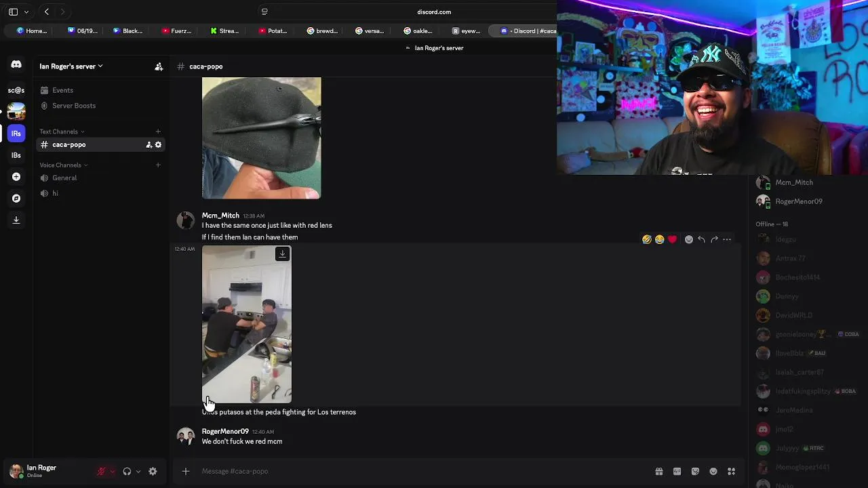868x488 pixels.
Task: Click Download apps icon in server rail
Action: 16,220
